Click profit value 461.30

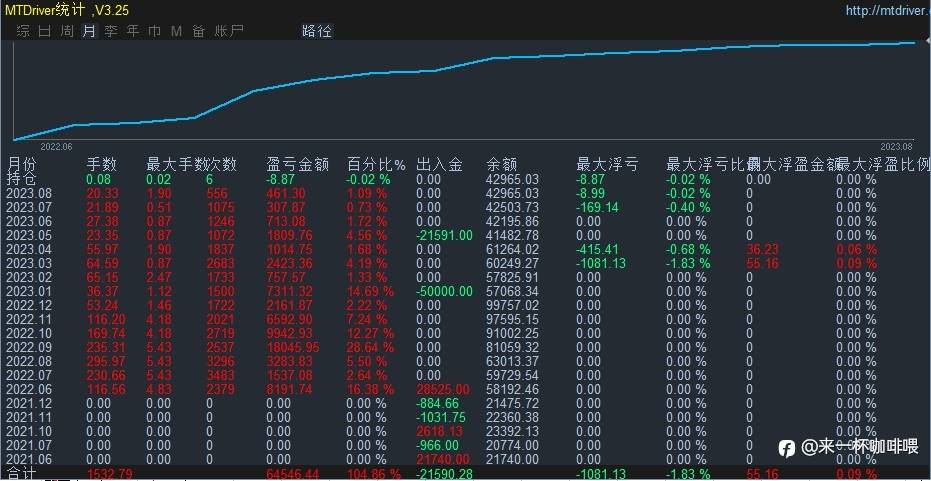(286, 193)
